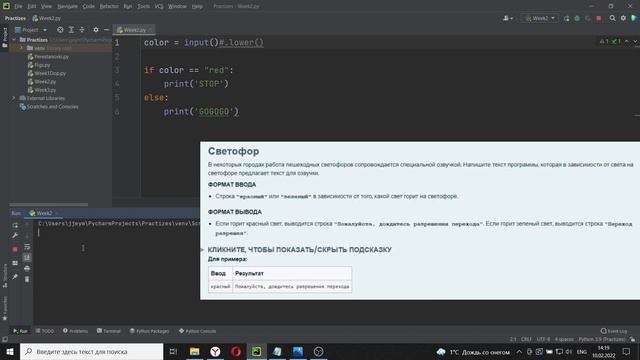Open the Edit menu
This screenshot has width=640, height=360.
[32, 6]
